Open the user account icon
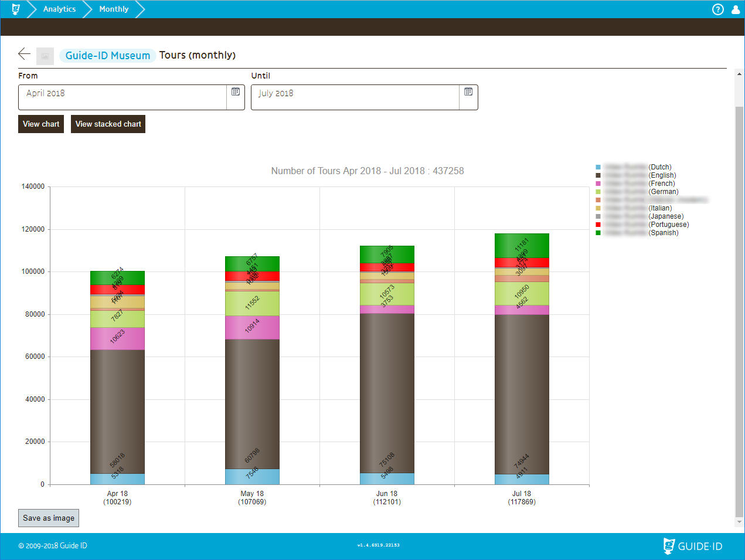This screenshot has height=560, width=745. click(736, 9)
